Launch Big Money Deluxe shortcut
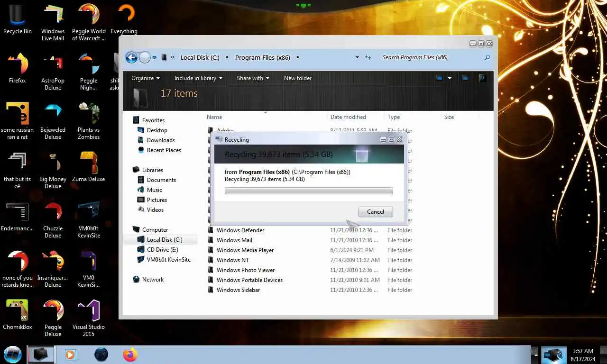This screenshot has width=607, height=364. coord(53,171)
